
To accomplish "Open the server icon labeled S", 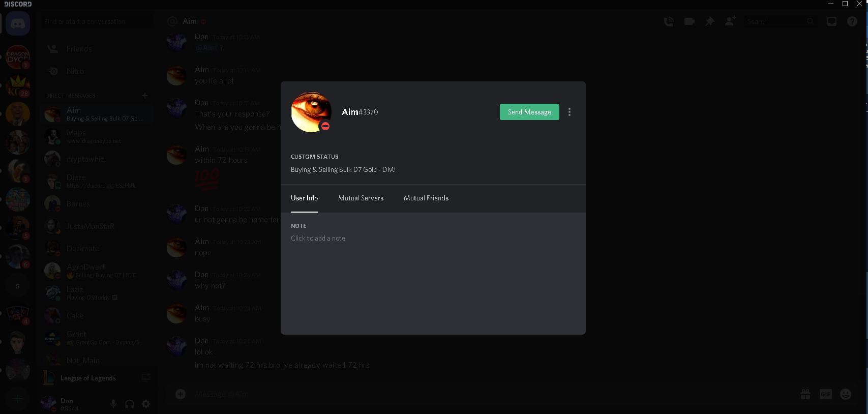I will coord(18,286).
